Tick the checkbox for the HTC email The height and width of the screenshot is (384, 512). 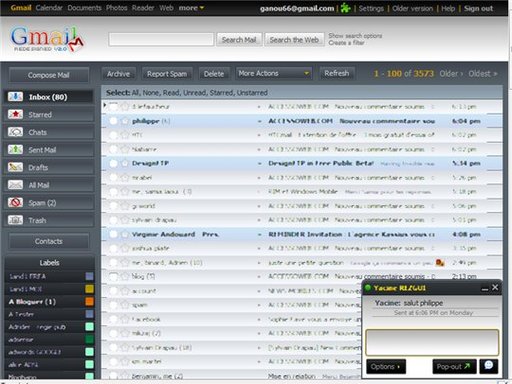point(113,135)
